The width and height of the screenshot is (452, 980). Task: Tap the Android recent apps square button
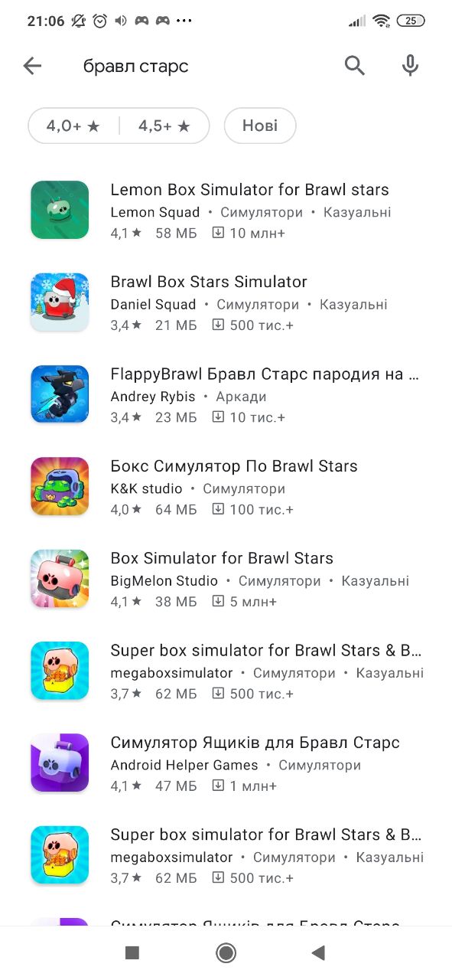(132, 952)
